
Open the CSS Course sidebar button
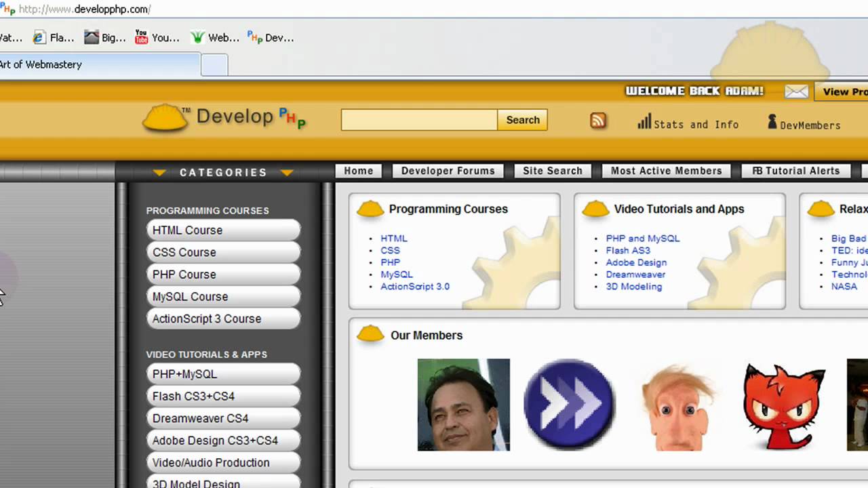point(223,252)
